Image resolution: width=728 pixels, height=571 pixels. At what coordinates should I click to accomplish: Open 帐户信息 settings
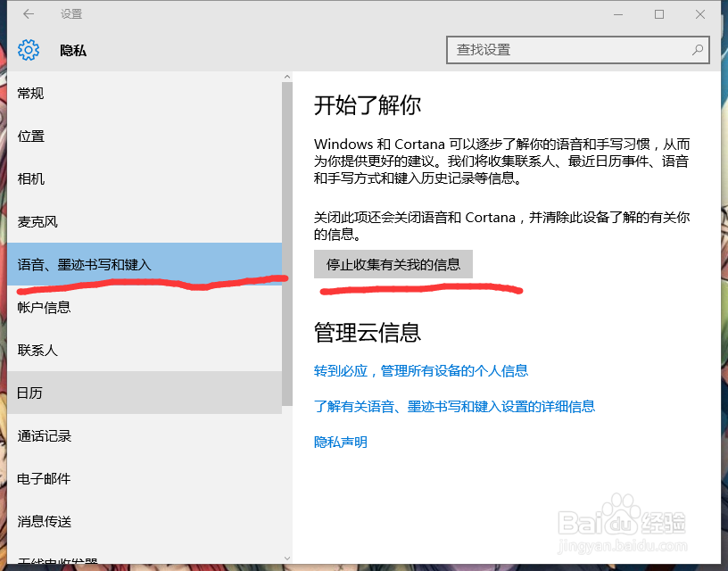[x=145, y=307]
